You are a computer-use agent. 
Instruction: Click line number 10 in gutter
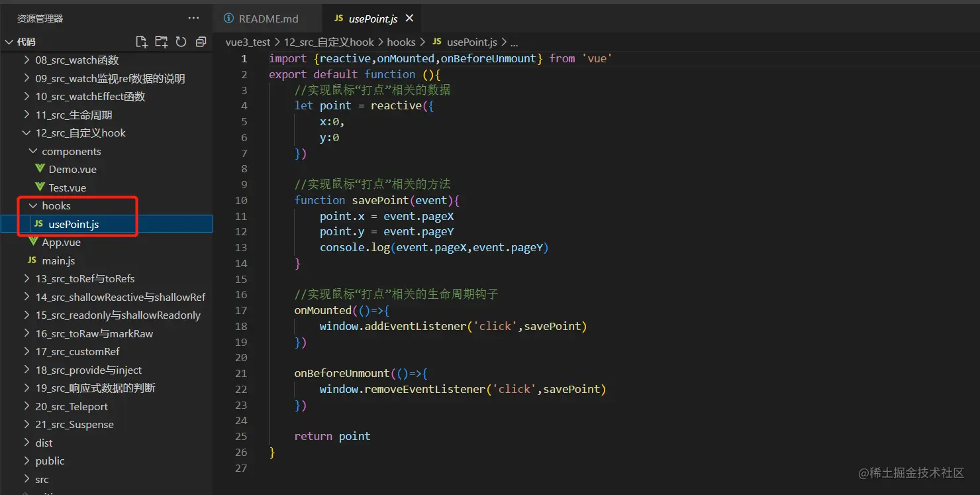coord(241,200)
